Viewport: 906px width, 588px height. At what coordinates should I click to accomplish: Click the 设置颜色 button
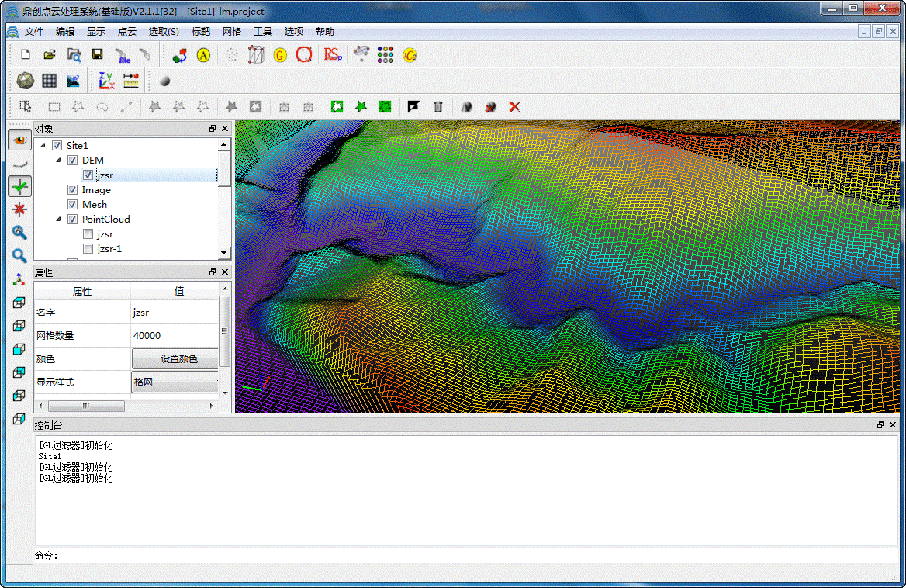[178, 359]
